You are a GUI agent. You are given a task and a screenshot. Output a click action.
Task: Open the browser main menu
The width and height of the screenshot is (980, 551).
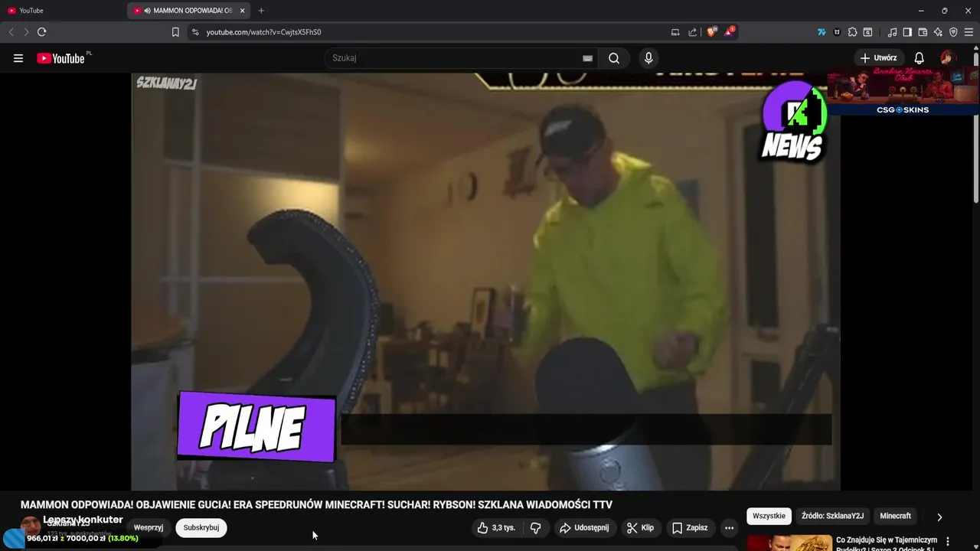[969, 32]
